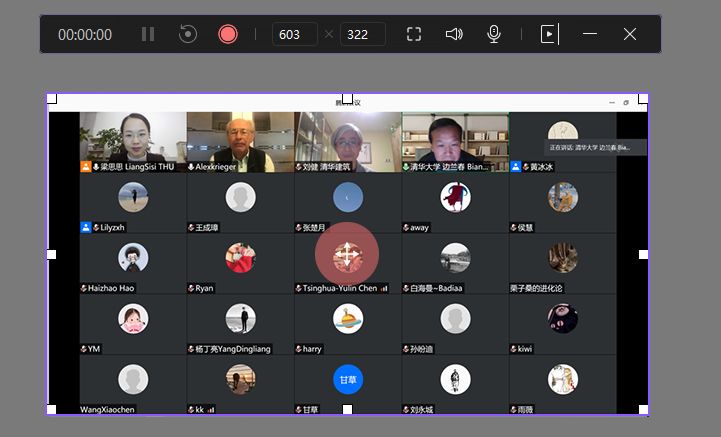The width and height of the screenshot is (721, 437).
Task: Close the recorder toolbar
Action: (x=630, y=34)
